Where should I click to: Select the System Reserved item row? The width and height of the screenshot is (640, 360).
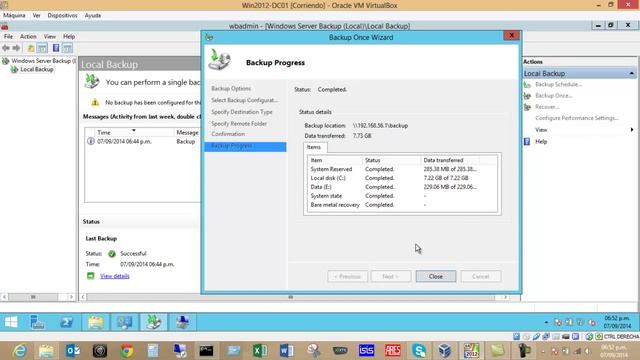[x=402, y=169]
